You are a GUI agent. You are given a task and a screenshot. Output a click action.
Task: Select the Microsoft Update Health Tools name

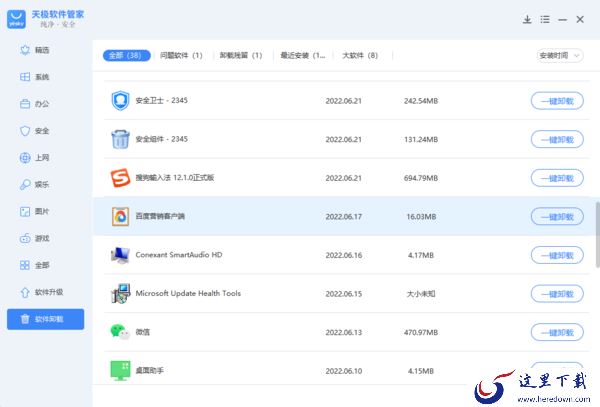[188, 293]
